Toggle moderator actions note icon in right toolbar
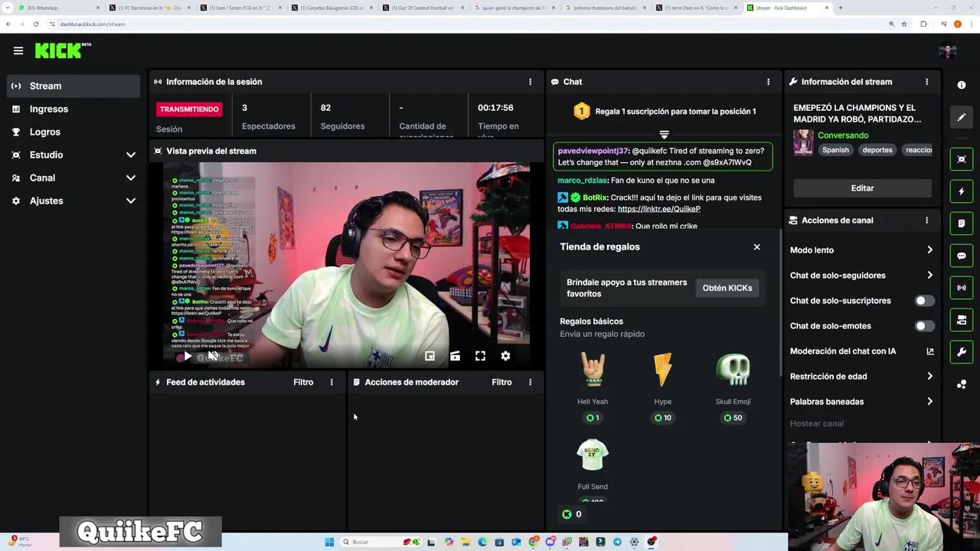980x551 pixels. (x=962, y=223)
